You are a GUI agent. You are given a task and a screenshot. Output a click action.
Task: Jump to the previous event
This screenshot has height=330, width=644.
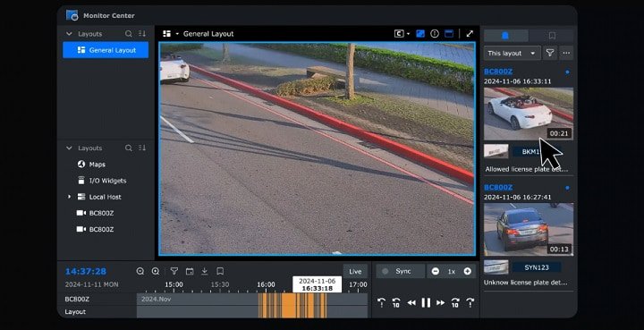[382, 303]
